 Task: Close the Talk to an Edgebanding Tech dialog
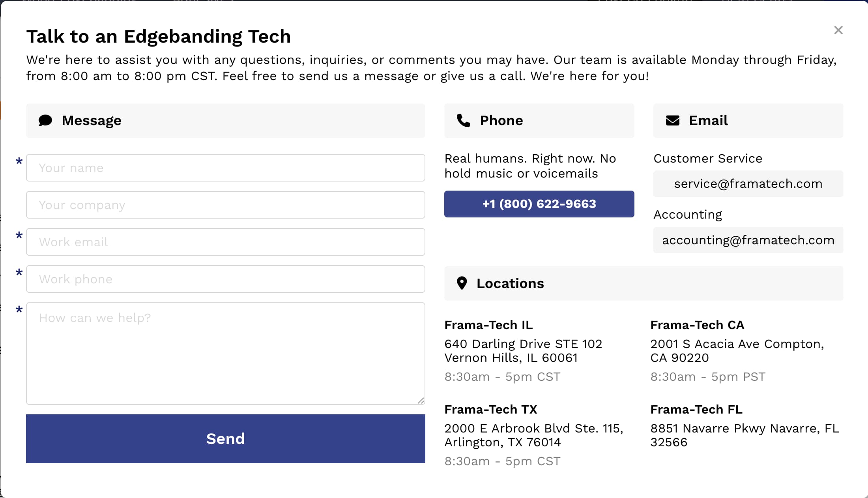tap(838, 30)
